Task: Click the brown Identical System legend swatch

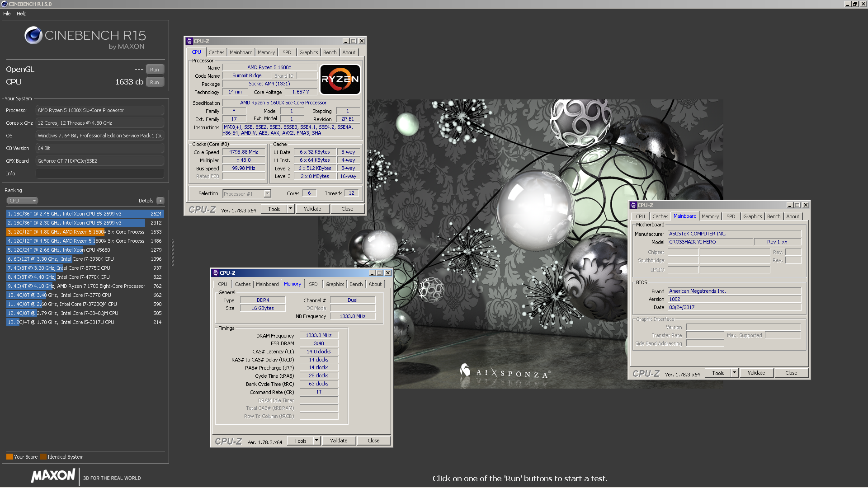Action: 43,457
